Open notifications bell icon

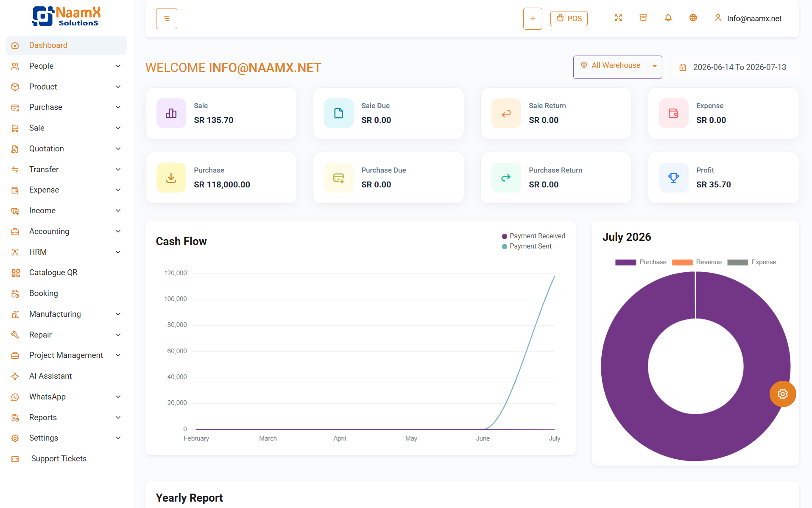pyautogui.click(x=668, y=18)
